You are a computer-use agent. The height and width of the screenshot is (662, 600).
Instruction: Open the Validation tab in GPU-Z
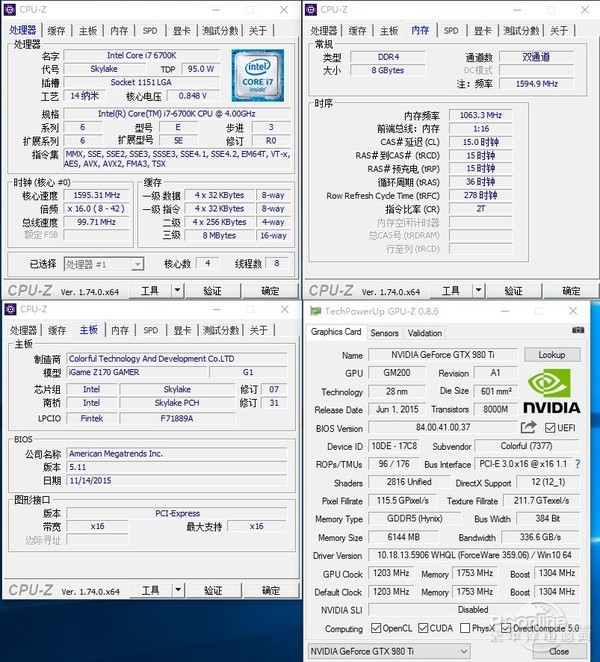(425, 333)
